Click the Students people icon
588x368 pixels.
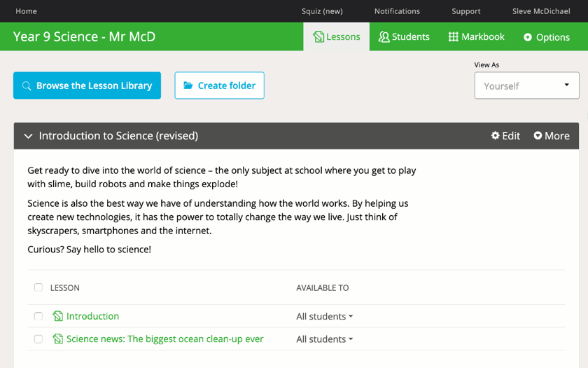(384, 36)
